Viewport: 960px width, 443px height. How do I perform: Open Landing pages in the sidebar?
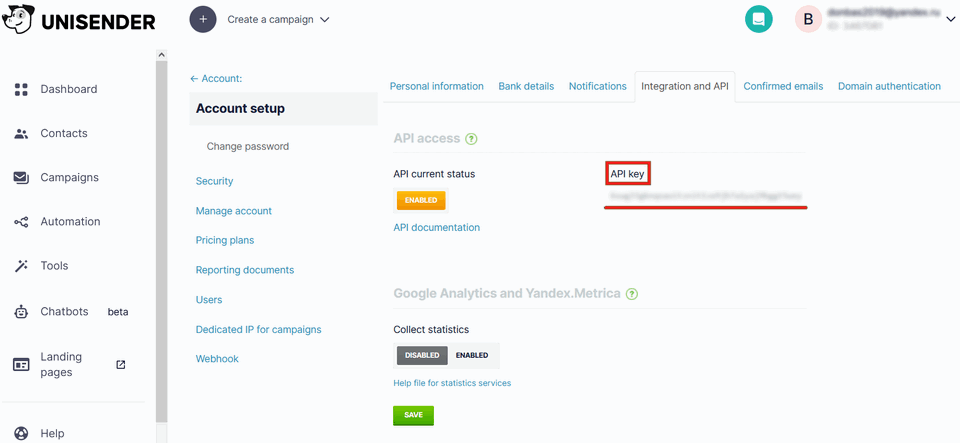coord(61,365)
